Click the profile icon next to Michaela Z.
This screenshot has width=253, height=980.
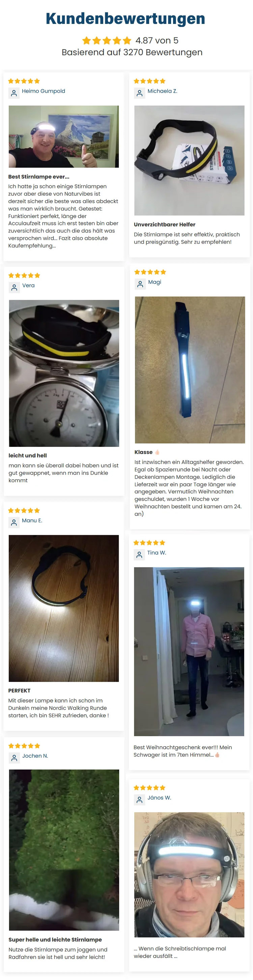[139, 93]
